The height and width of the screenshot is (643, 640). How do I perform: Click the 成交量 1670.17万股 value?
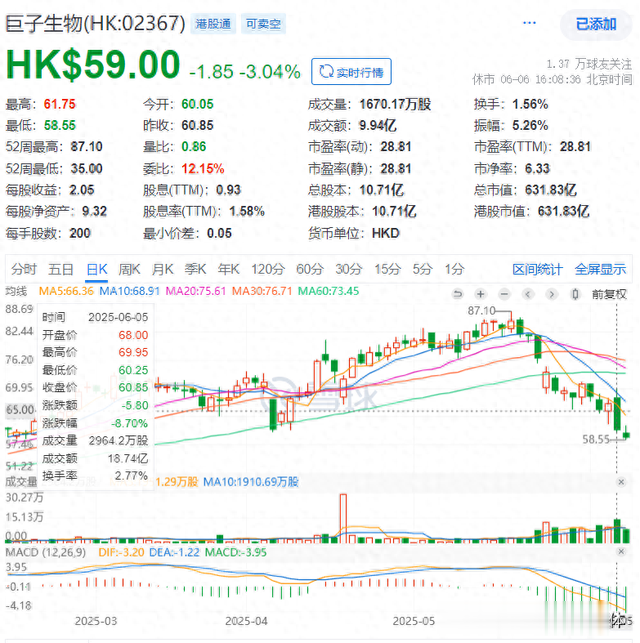[x=395, y=104]
